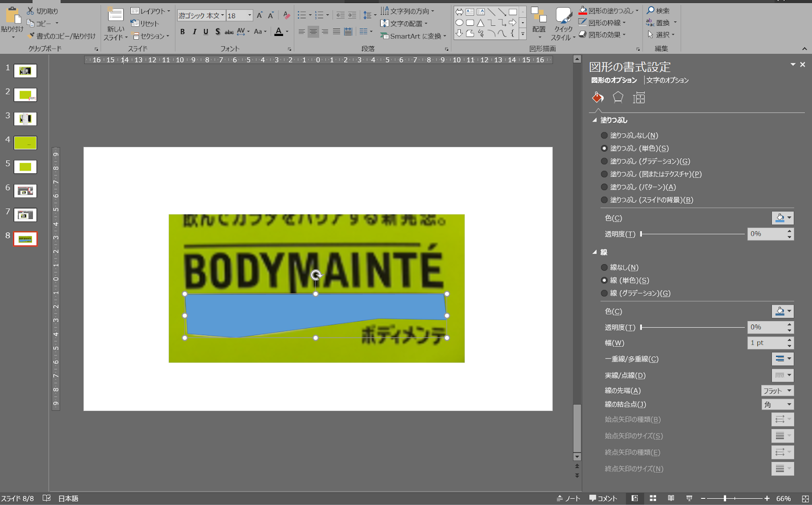Screen dimensions: 812x505
Task: Open the font name dropdown
Action: [222, 15]
